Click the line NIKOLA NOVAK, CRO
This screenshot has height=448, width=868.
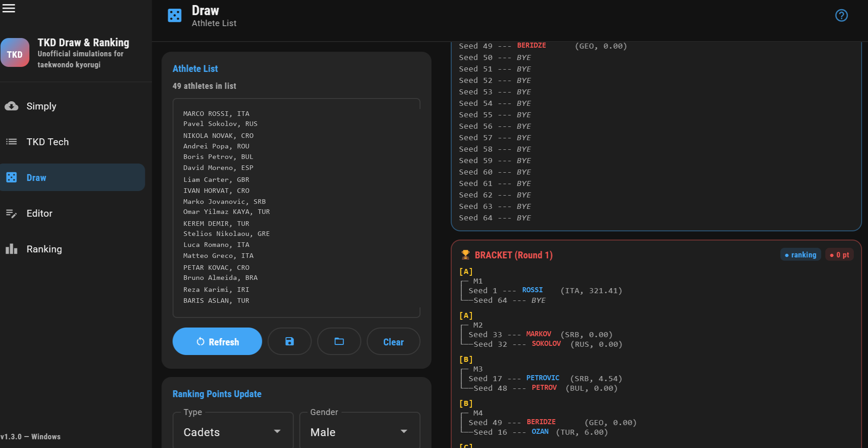[218, 136]
